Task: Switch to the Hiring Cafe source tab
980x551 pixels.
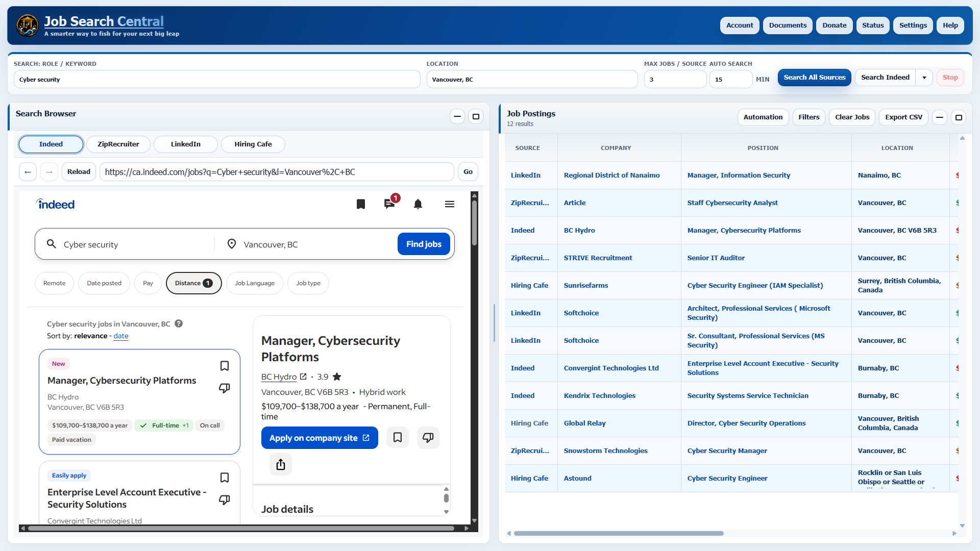Action: (x=253, y=144)
